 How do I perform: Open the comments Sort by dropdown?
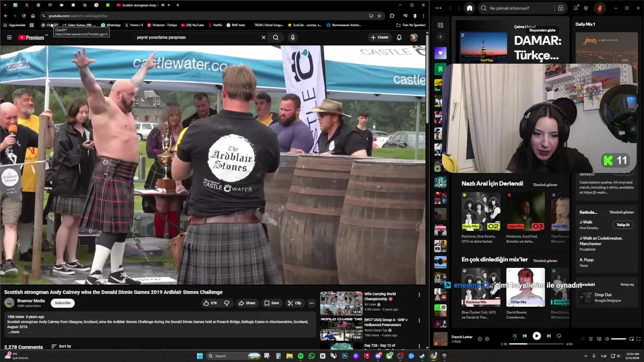[x=61, y=346]
